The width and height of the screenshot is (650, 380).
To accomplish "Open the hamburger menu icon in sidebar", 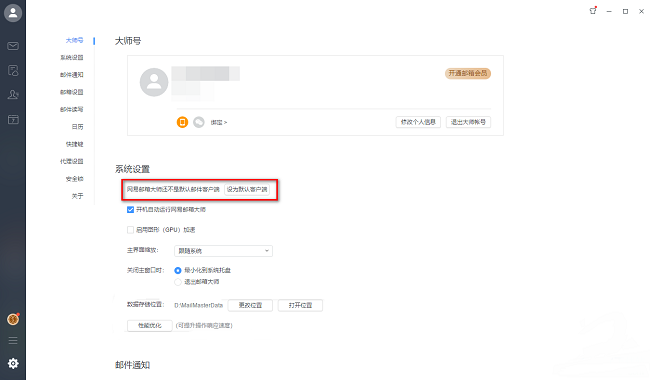I will pos(13,341).
